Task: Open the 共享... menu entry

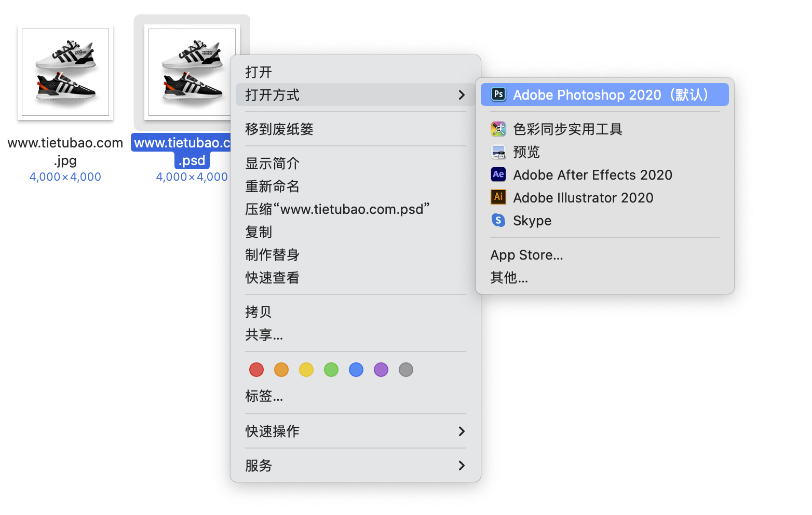Action: pos(356,335)
